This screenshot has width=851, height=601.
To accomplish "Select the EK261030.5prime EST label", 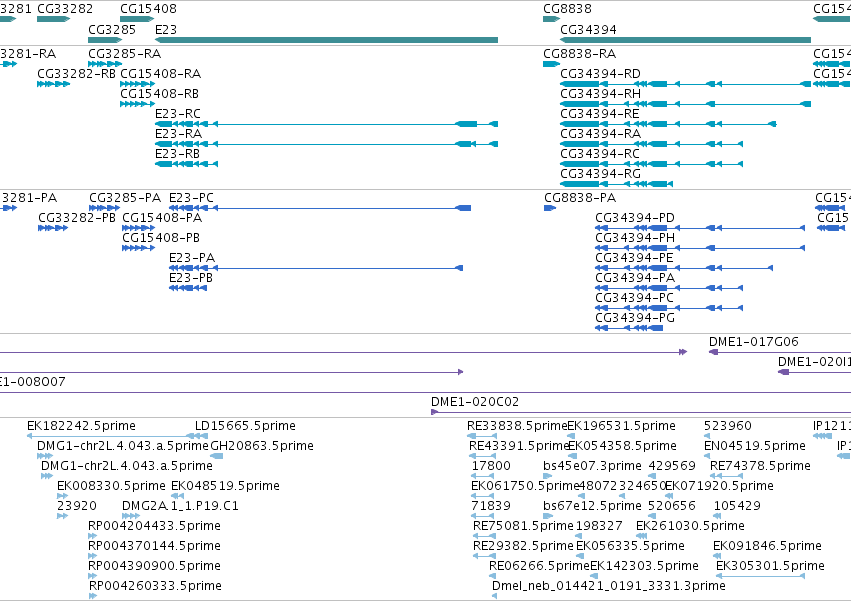I will pos(690,526).
